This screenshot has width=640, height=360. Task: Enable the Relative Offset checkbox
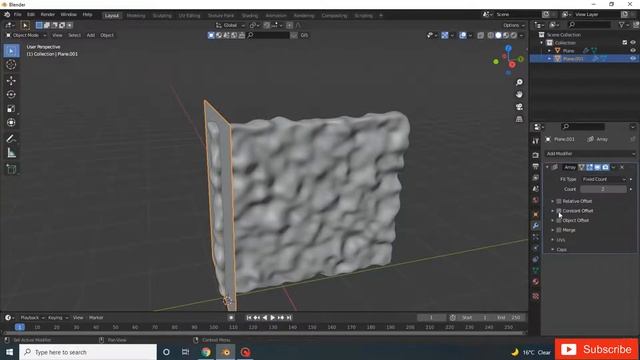[559, 201]
